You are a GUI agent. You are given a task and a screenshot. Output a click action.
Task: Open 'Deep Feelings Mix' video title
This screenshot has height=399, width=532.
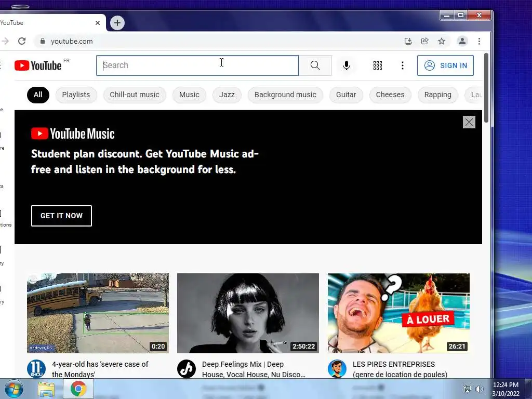[254, 369]
